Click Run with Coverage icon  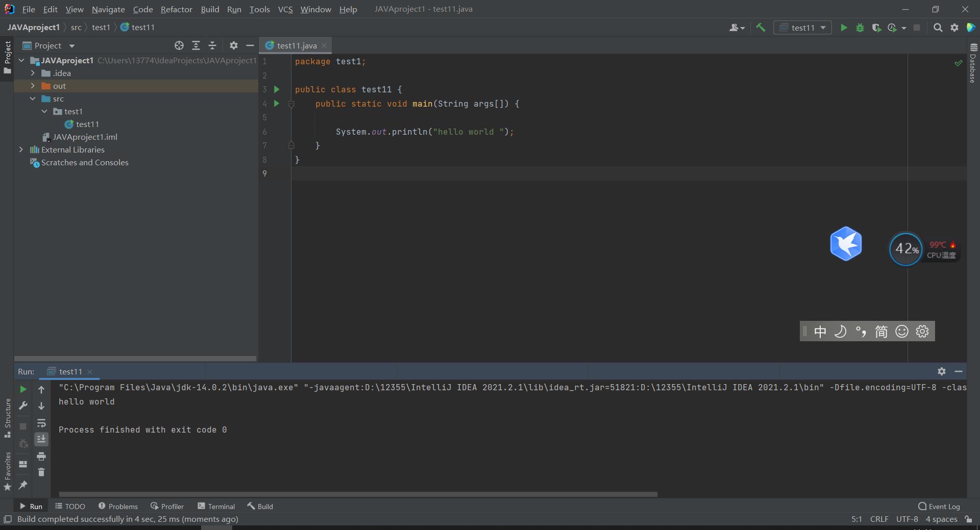876,28
